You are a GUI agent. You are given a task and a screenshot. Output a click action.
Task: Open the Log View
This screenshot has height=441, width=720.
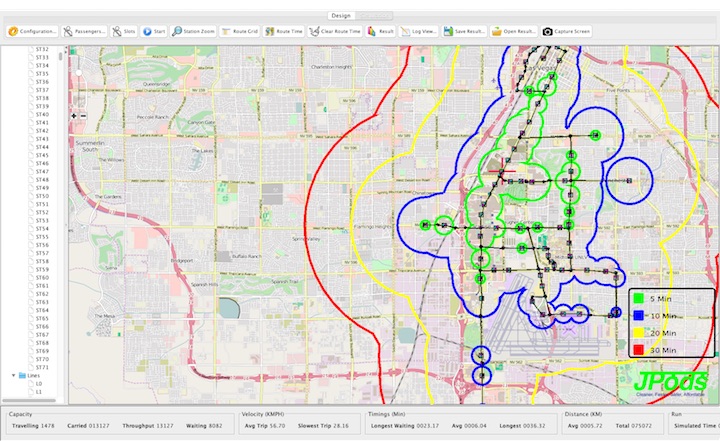click(419, 31)
